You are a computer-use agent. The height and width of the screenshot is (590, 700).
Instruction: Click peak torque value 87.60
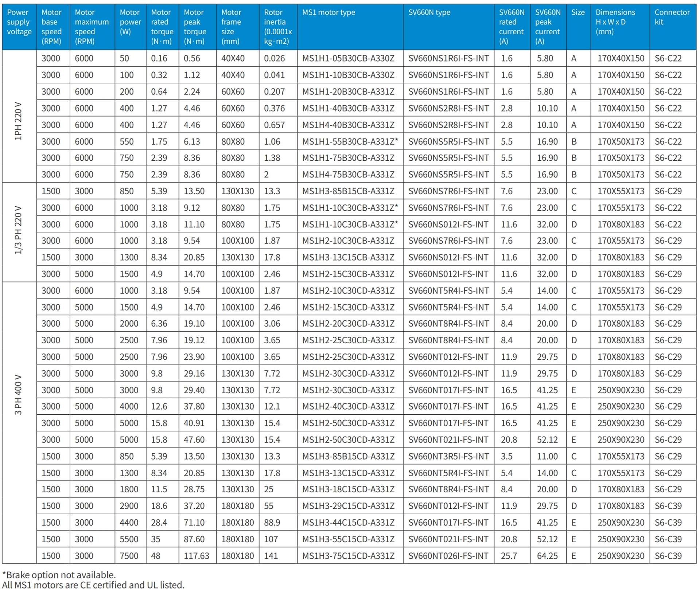194,539
